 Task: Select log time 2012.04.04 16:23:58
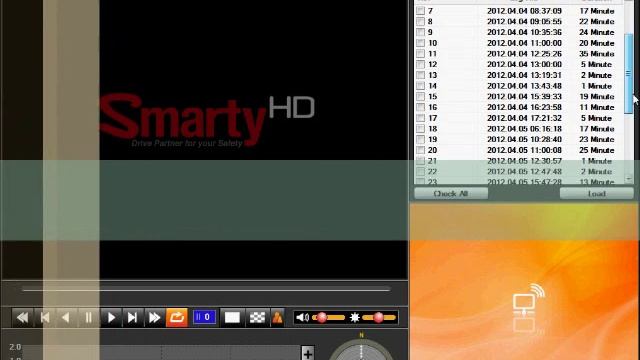(524, 107)
